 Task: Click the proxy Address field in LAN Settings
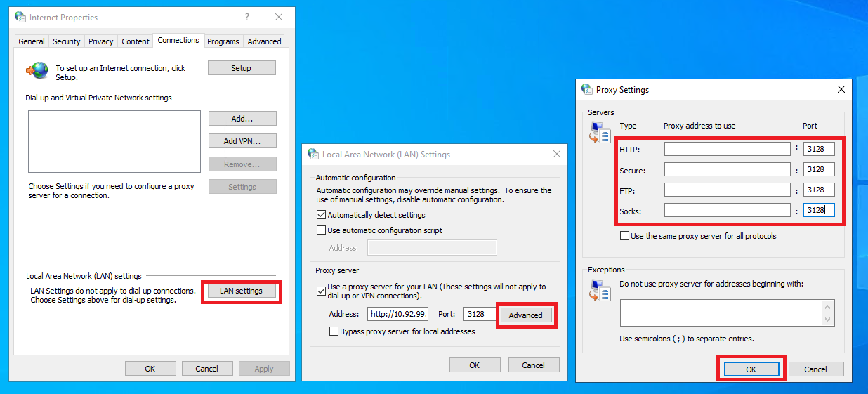point(398,314)
